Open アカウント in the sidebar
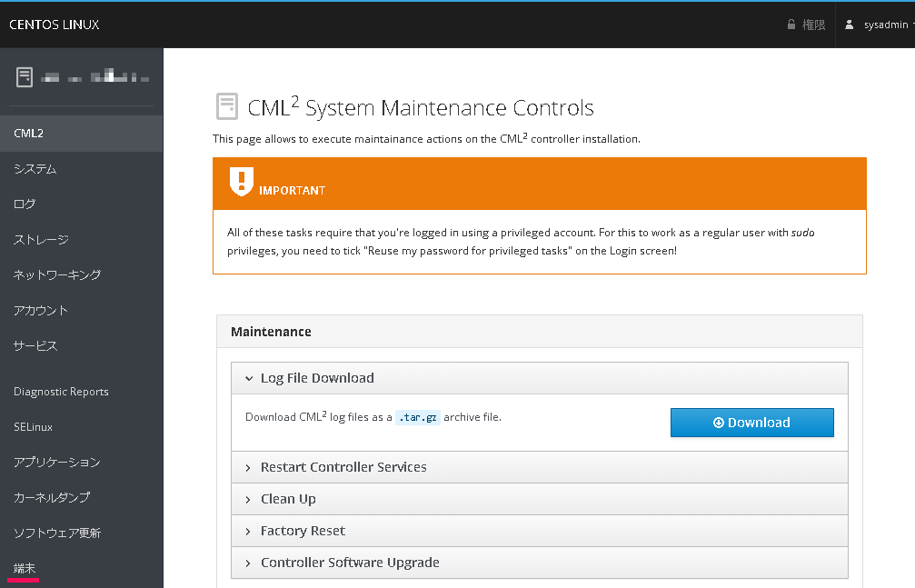This screenshot has width=915, height=588. [81, 310]
